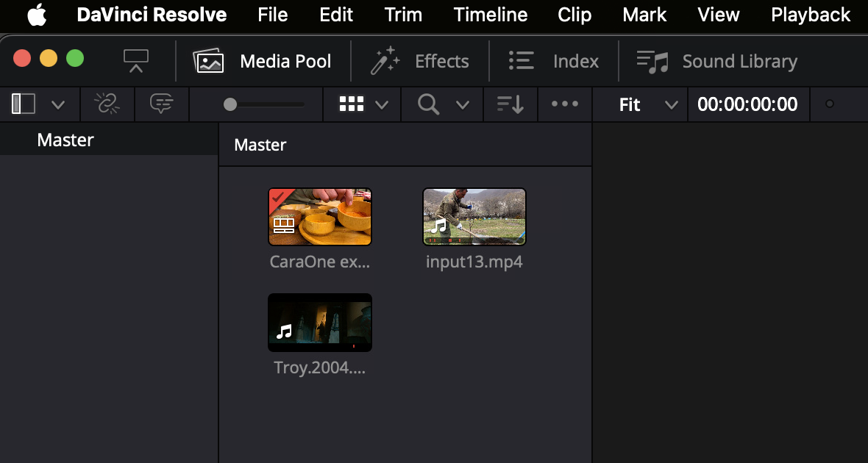
Task: Click the small circle icon beside timecode
Action: click(x=829, y=104)
